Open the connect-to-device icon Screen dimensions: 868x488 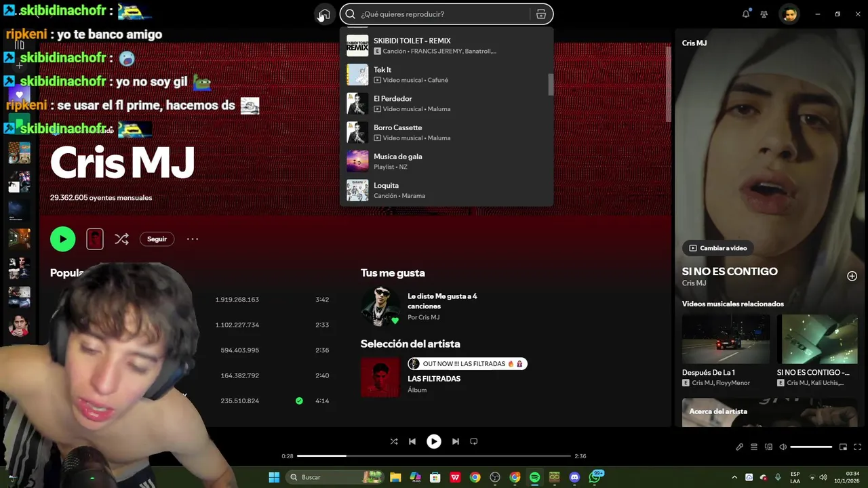coord(768,447)
